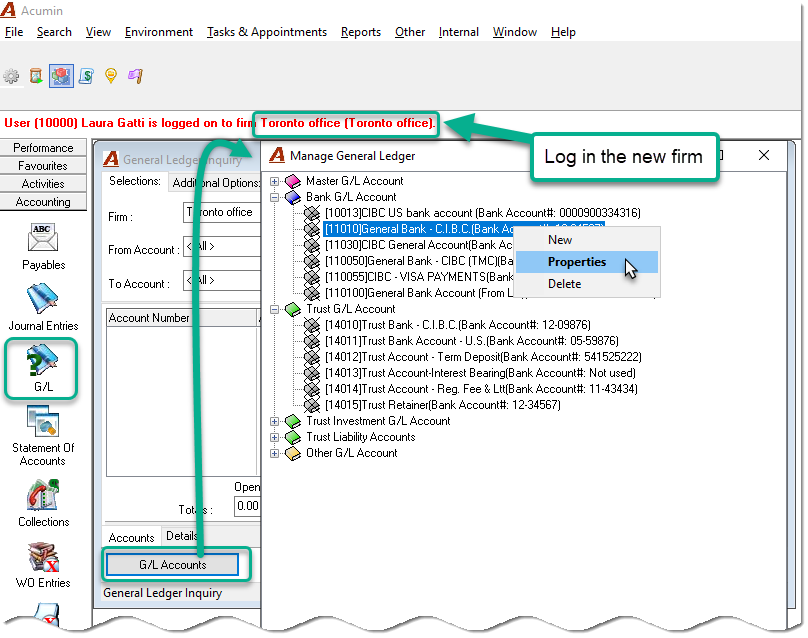
Task: Choose Properties in the context menu
Action: click(x=587, y=262)
